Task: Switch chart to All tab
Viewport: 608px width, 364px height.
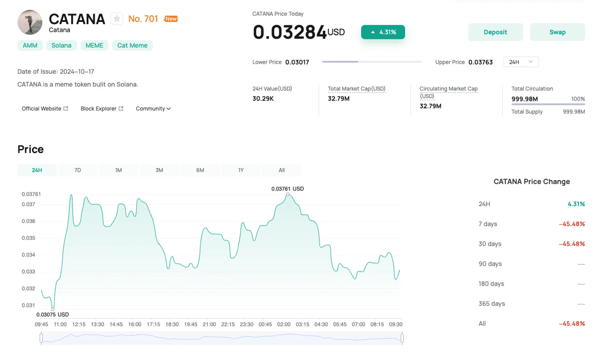Action: click(x=282, y=170)
